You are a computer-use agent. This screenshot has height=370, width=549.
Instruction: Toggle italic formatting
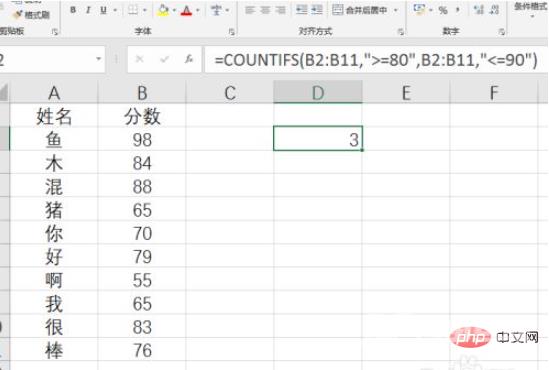(88, 10)
